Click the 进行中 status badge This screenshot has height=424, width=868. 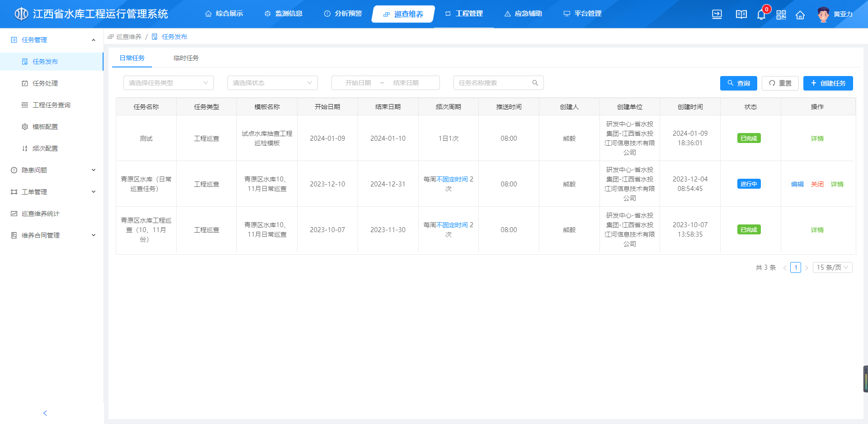[749, 184]
